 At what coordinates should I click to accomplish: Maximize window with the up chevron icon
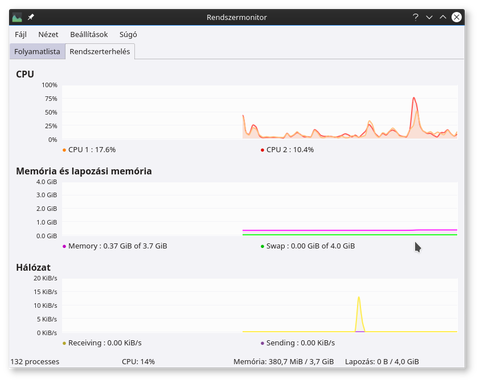click(x=443, y=17)
